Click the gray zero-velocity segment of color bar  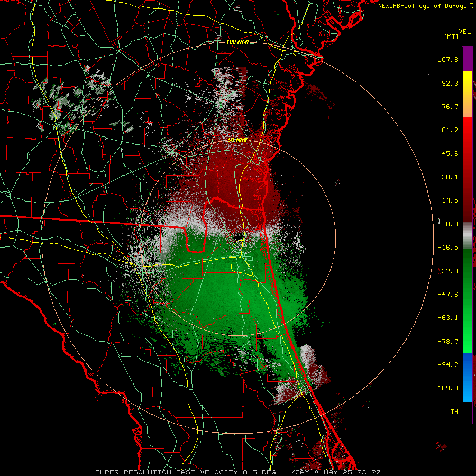(467, 235)
